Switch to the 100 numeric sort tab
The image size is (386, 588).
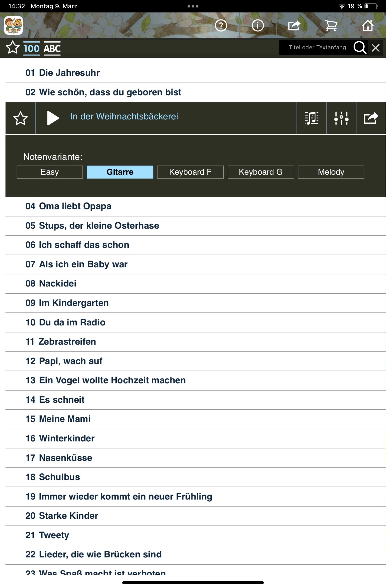point(32,48)
